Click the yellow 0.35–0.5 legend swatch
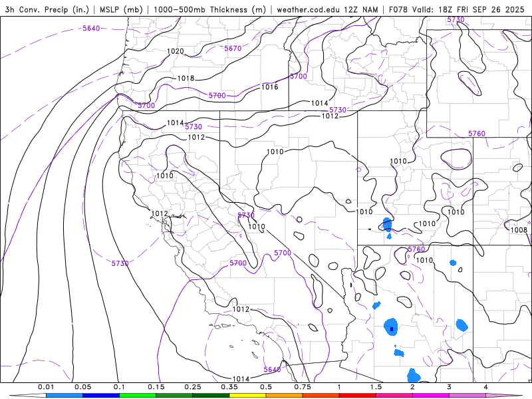The width and height of the screenshot is (532, 399). point(247,396)
